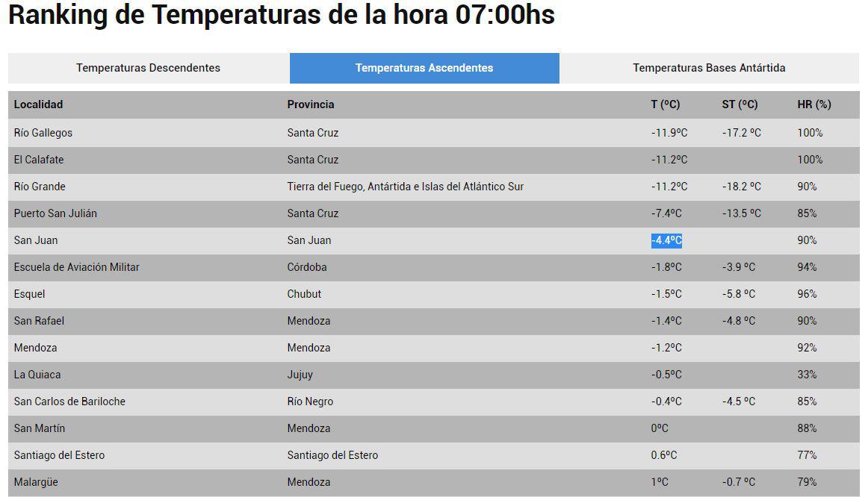Click Tierra del Fuego province cell
This screenshot has width=868, height=497.
tap(405, 187)
